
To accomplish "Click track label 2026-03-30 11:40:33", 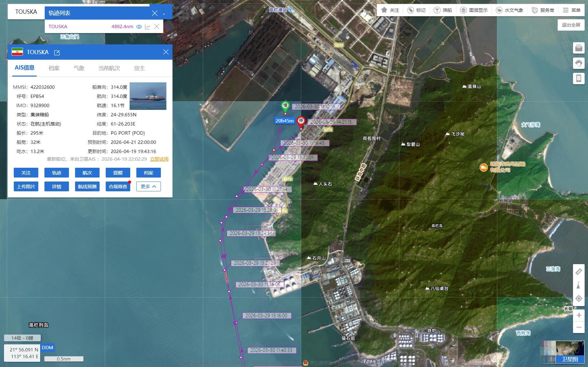I will 272,350.
